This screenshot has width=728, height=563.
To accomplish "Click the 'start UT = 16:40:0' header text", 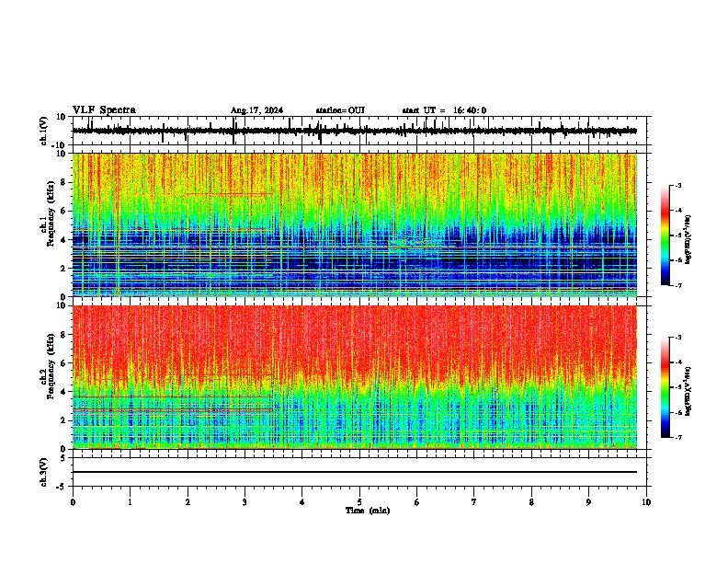I will tap(444, 110).
